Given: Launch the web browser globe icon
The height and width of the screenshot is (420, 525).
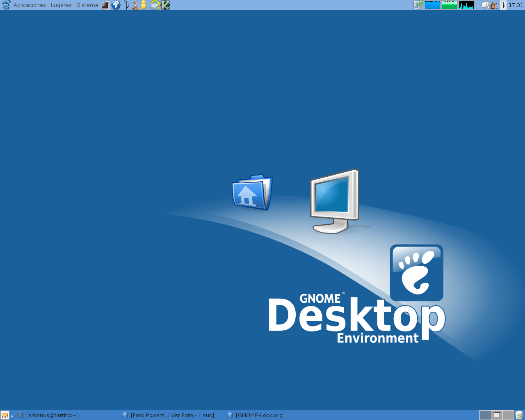Looking at the screenshot, I should [116, 5].
